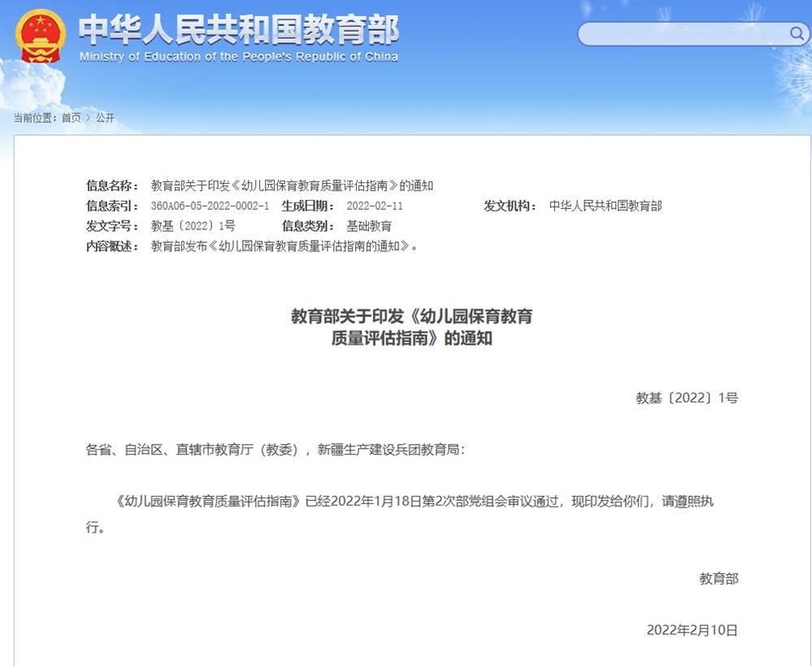Image resolution: width=812 pixels, height=666 pixels.
Task: Click the 内容概述 summary text
Action: 284,246
